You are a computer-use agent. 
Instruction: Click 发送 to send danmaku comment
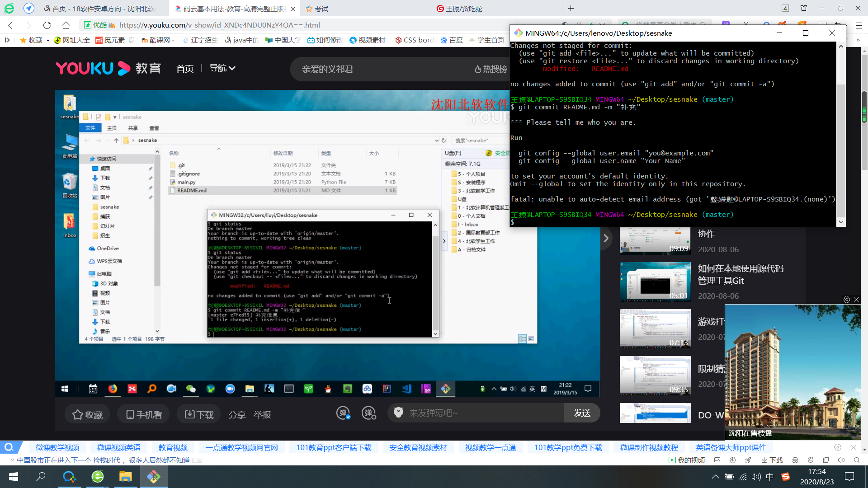click(x=582, y=413)
